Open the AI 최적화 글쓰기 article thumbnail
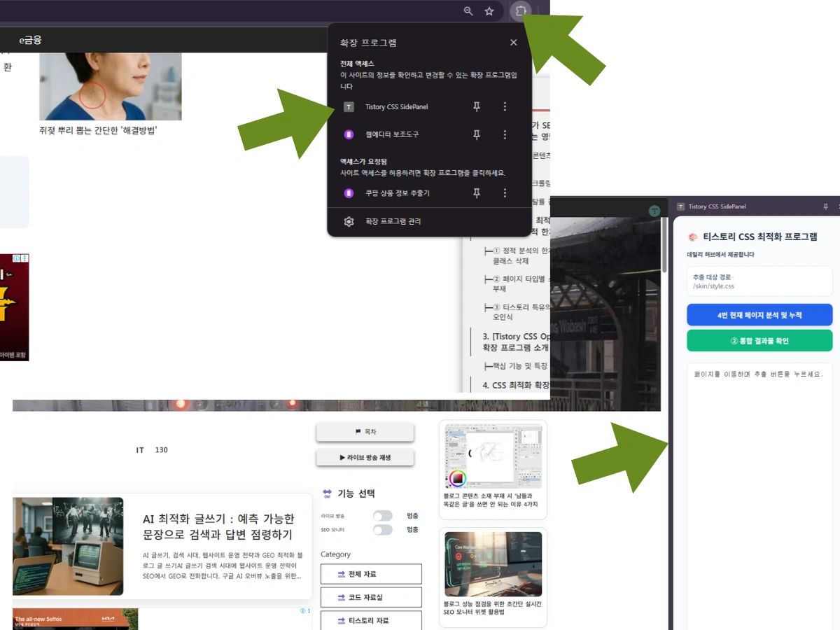The height and width of the screenshot is (630, 840). coord(68,546)
